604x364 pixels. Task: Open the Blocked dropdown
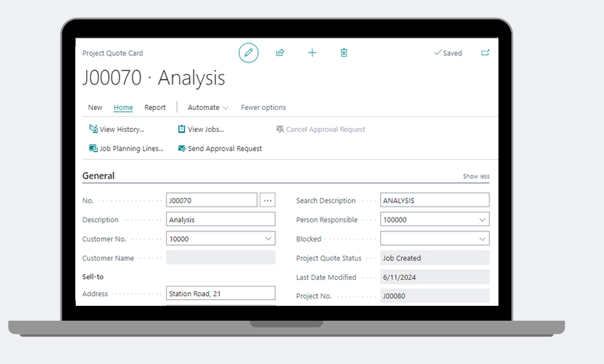[482, 239]
